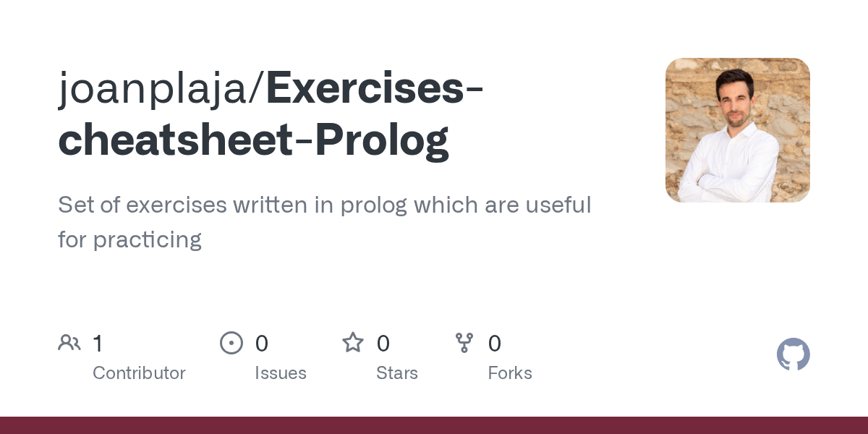Viewport: 868px width, 434px height.
Task: Click the joanplaja owner name
Action: pyautogui.click(x=155, y=90)
